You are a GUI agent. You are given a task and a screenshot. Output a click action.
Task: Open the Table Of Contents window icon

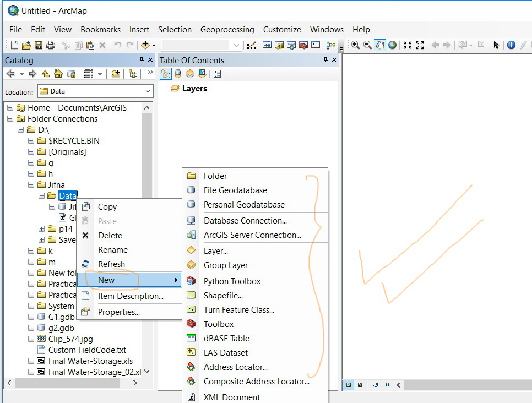267,45
